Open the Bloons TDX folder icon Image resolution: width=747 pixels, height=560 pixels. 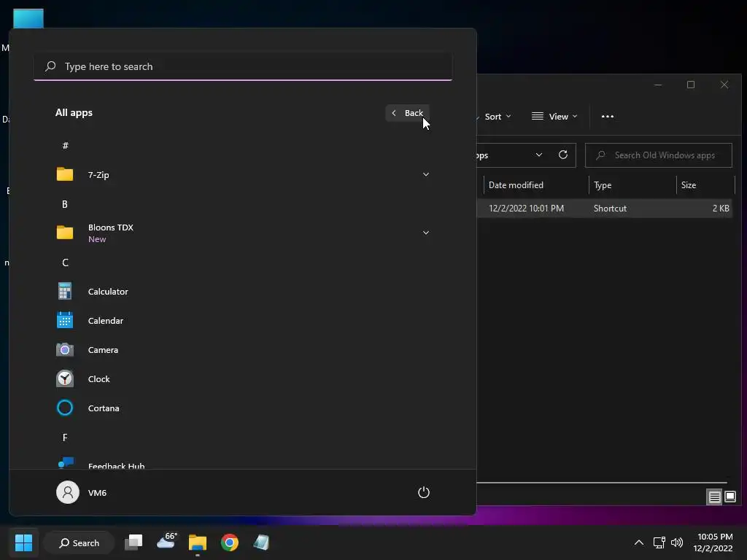65,233
